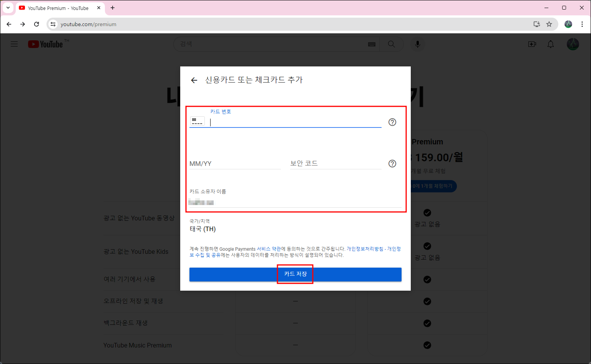Viewport: 591px width, 364px height.
Task: Open the create video icon
Action: coord(532,44)
